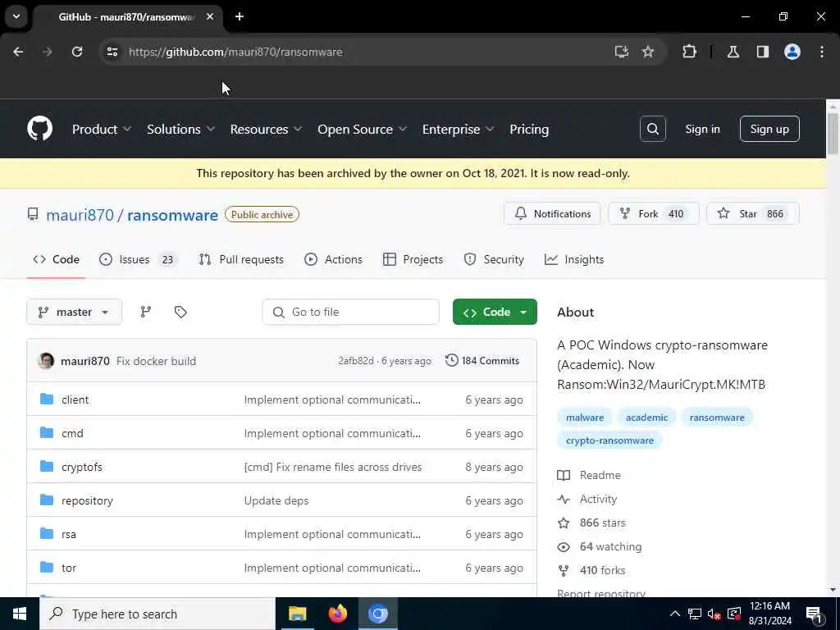Click the browser address bar URL
The height and width of the screenshot is (630, 840).
pos(235,52)
